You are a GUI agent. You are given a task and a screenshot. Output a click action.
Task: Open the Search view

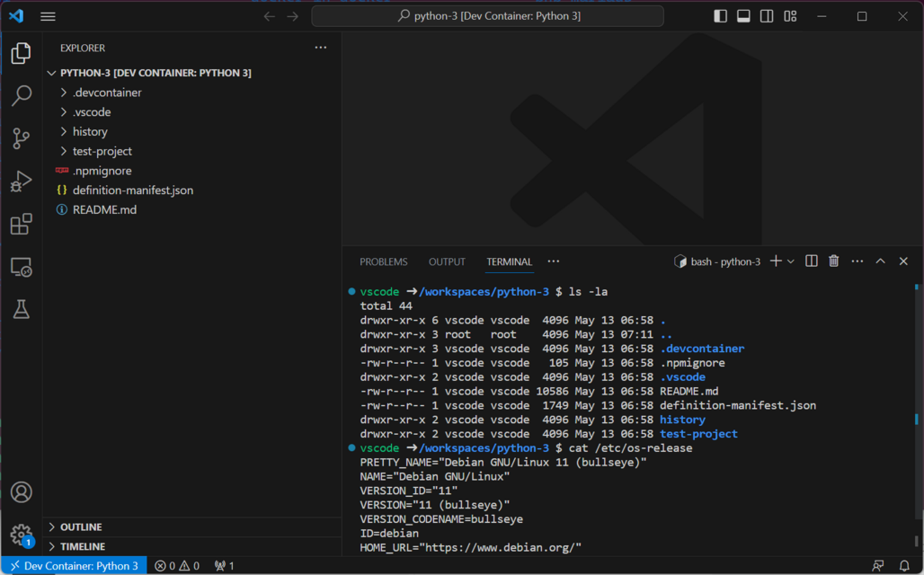pyautogui.click(x=22, y=95)
